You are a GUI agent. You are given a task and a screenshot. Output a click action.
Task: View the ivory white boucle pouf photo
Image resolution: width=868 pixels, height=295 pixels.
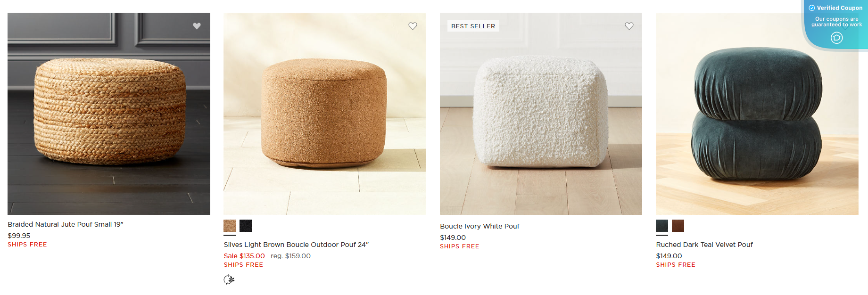coord(541,114)
